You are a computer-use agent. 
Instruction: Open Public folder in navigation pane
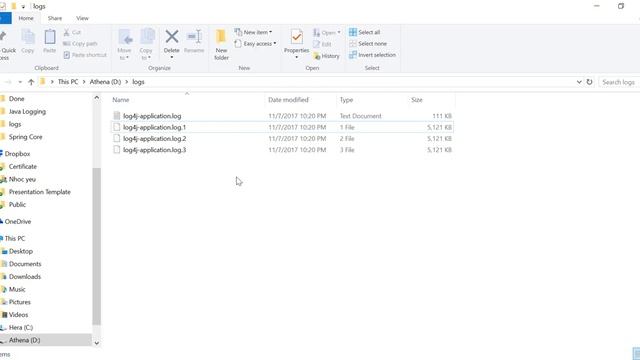coord(17,204)
